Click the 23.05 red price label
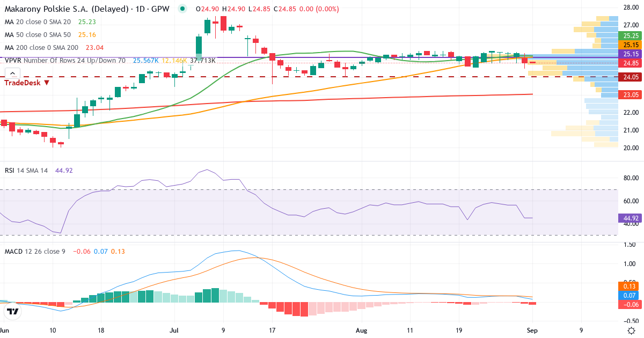The height and width of the screenshot is (338, 644). (x=631, y=95)
